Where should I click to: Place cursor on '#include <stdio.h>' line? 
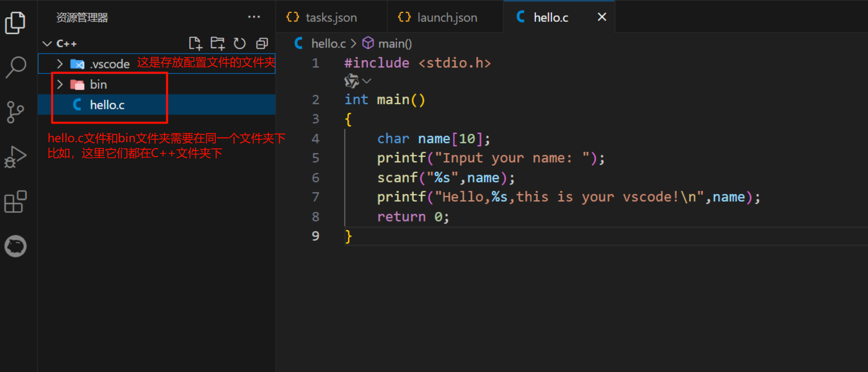pos(418,63)
